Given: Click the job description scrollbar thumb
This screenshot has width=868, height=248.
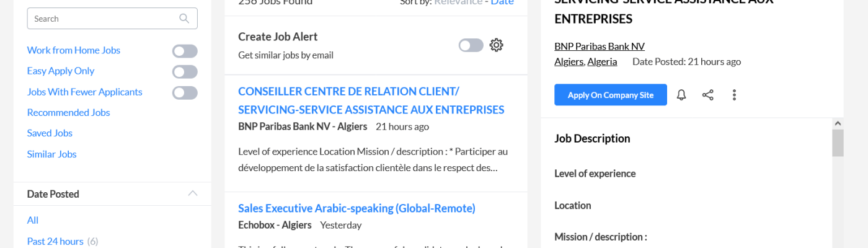Looking at the screenshot, I should (838, 143).
